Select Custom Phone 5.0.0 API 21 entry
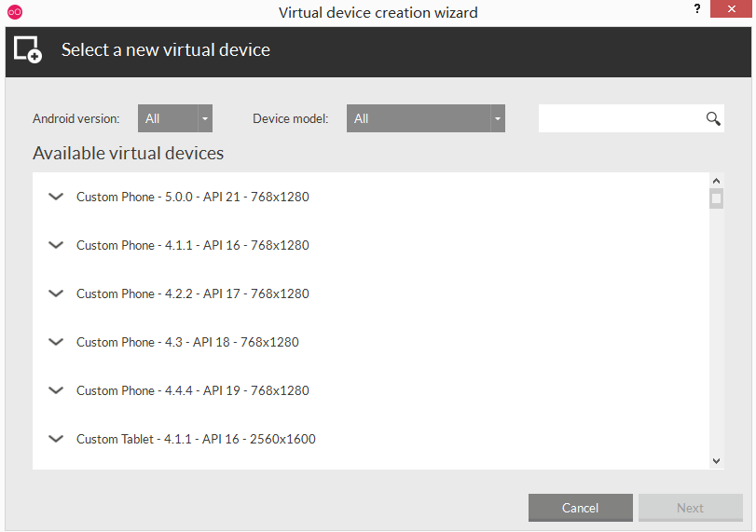 (193, 197)
